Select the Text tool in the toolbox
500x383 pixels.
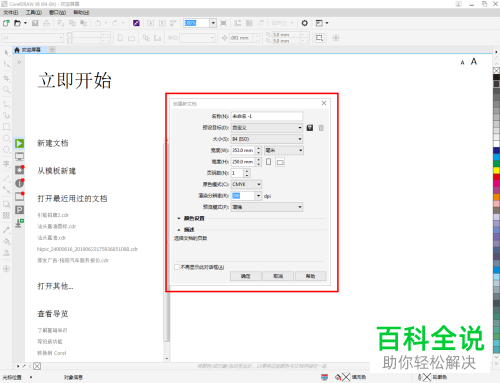6,164
